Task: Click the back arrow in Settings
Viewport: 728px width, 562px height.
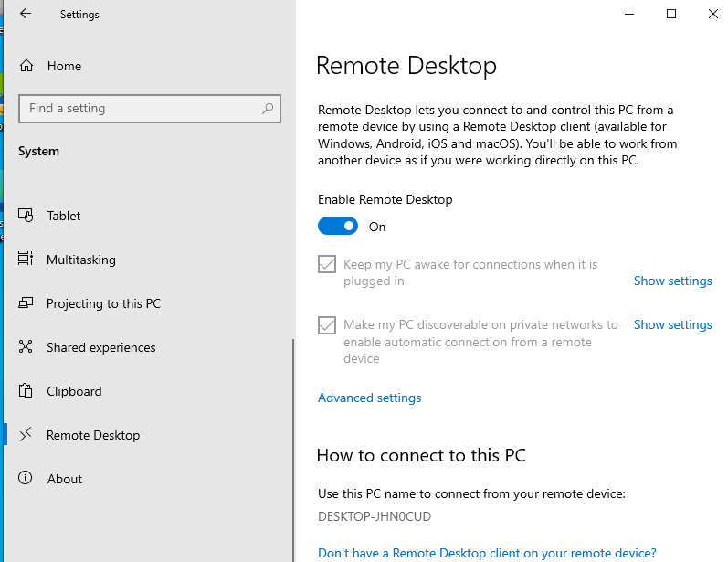Action: click(x=26, y=14)
